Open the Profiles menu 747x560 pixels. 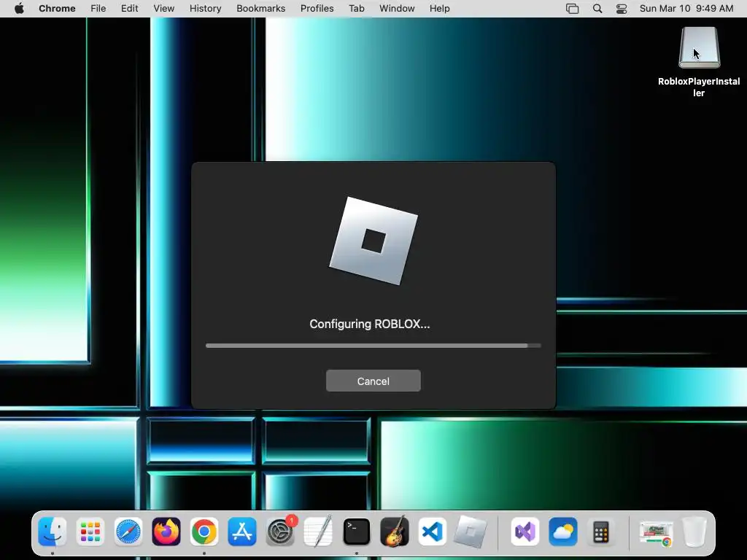pos(317,9)
